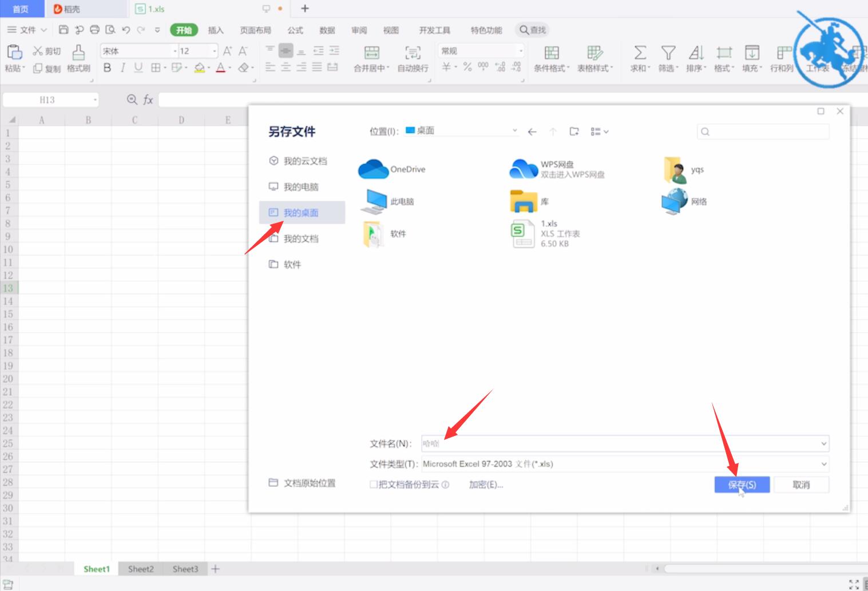Click the Print icon in quick toolbar

(x=94, y=30)
